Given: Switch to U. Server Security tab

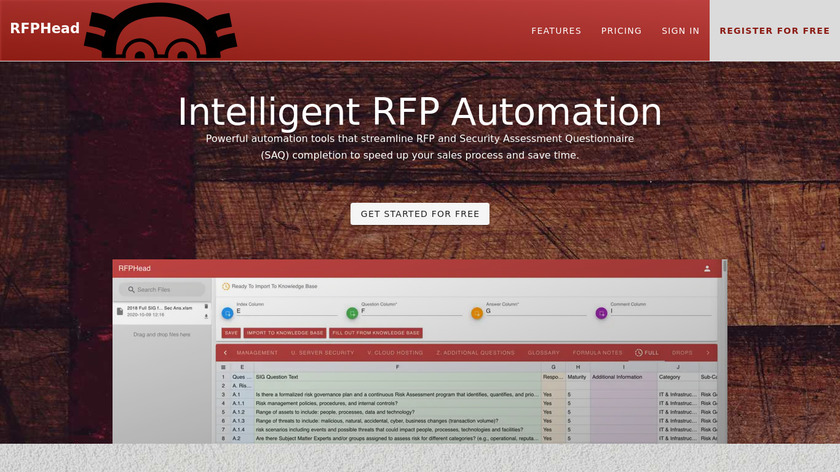Looking at the screenshot, I should (322, 353).
